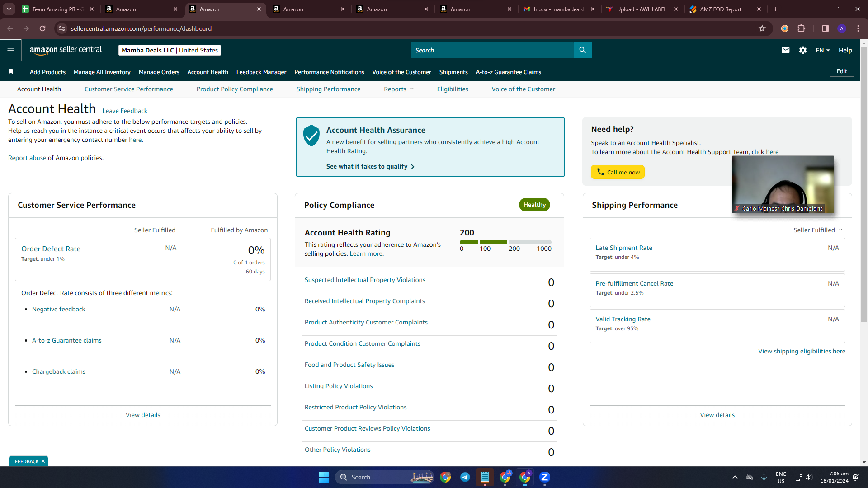This screenshot has width=868, height=488.
Task: Open Suspected Intellectual Property Violations link
Action: coord(365,280)
